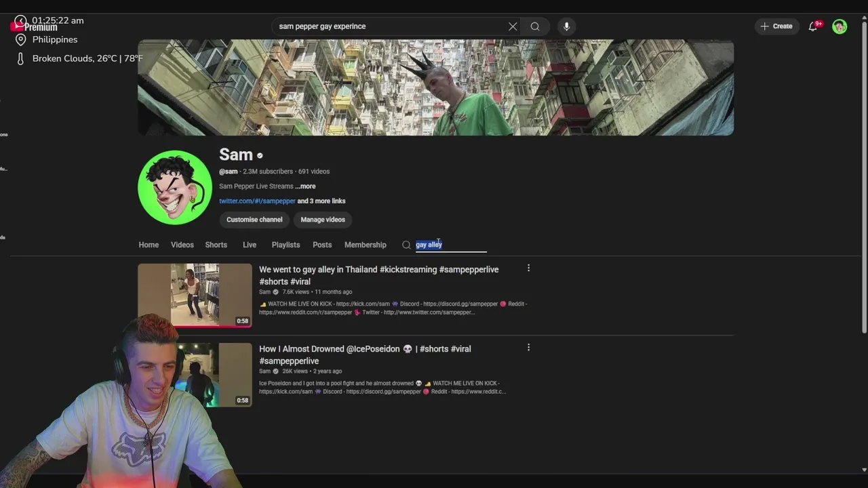Clear the YouTube search box text

pyautogui.click(x=513, y=26)
